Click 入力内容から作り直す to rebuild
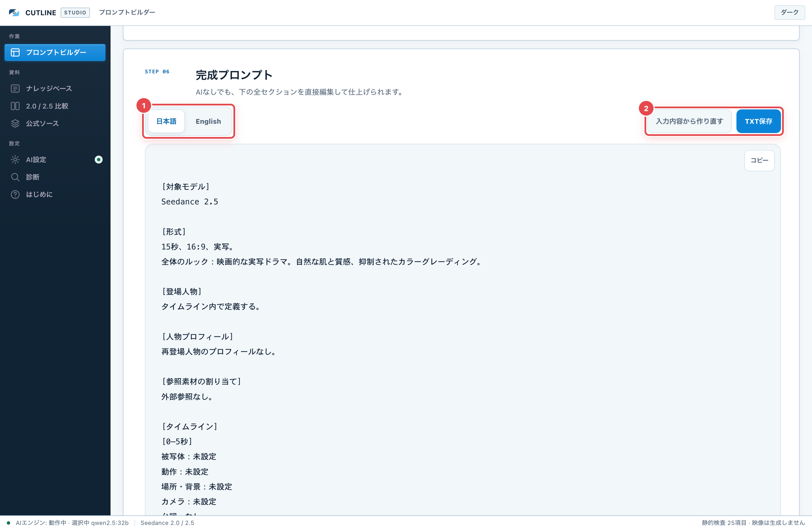Viewport: 812px width, 530px height. pos(690,122)
